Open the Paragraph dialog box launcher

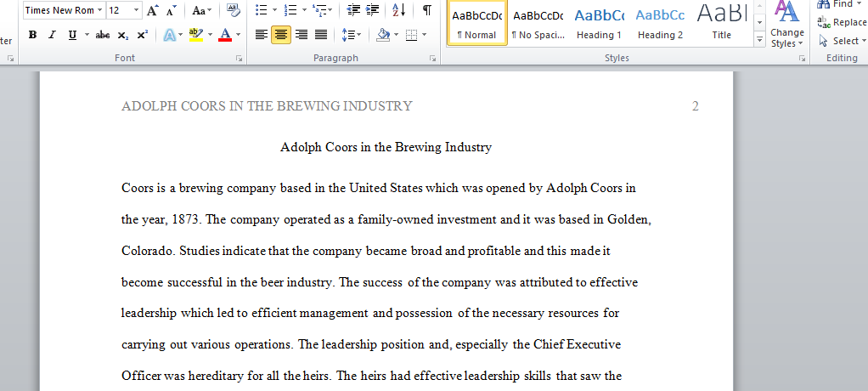(x=433, y=58)
